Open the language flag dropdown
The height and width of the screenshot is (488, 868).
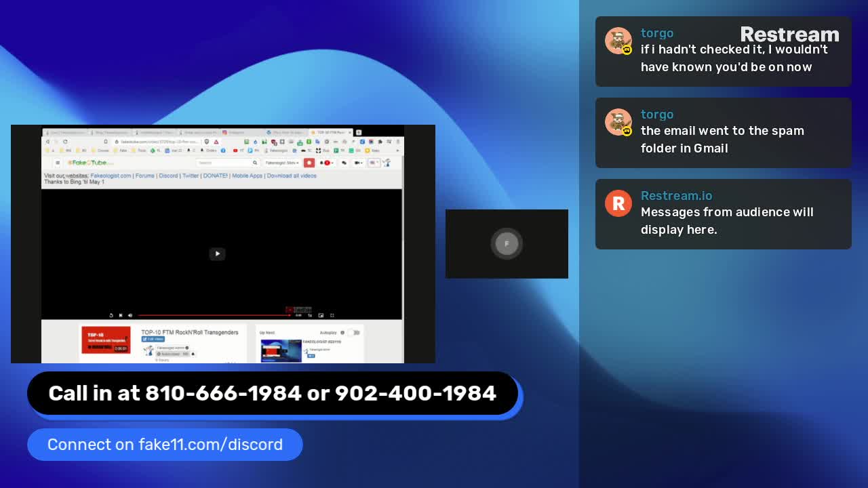[x=374, y=163]
